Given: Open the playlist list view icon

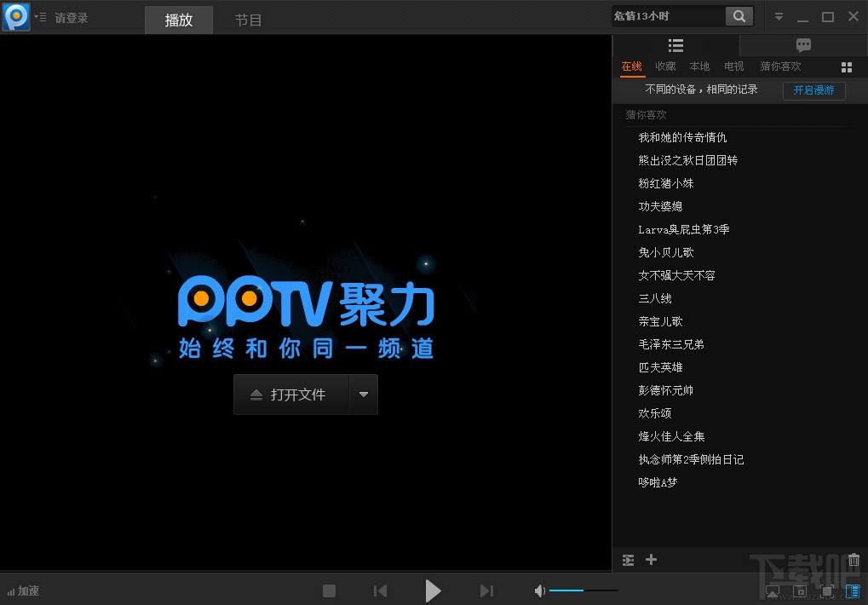Looking at the screenshot, I should (x=675, y=45).
